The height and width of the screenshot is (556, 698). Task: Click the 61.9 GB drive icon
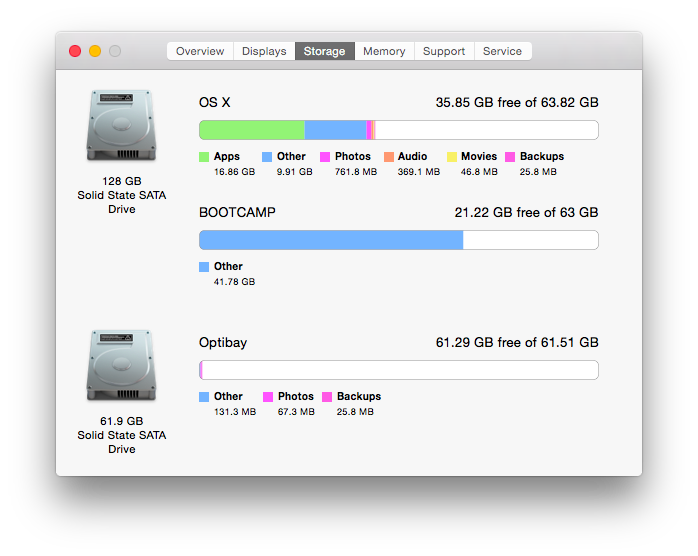click(x=122, y=365)
